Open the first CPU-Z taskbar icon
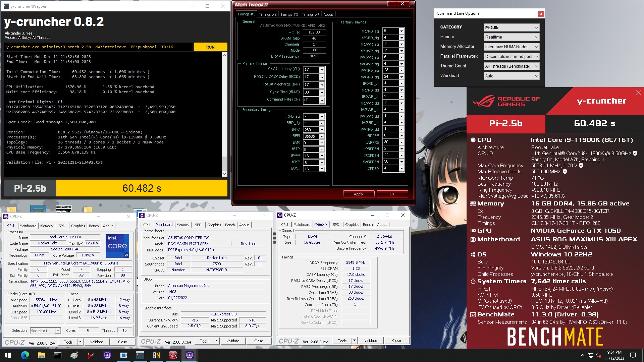 coord(107,355)
